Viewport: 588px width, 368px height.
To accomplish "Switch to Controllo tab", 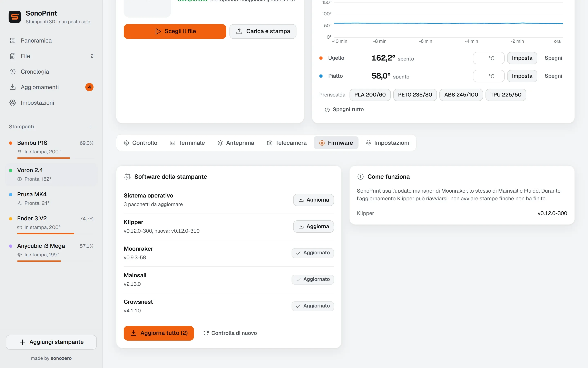I will pos(140,143).
